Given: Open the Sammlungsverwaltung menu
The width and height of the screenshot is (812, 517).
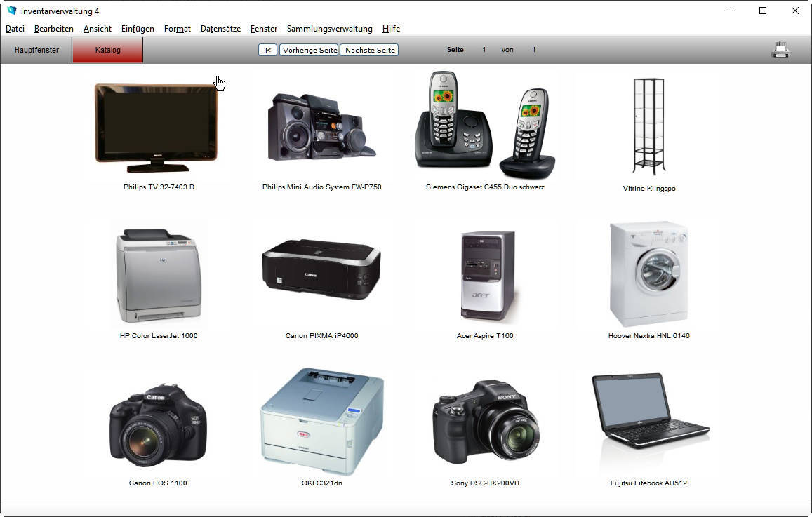Looking at the screenshot, I should click(x=329, y=29).
